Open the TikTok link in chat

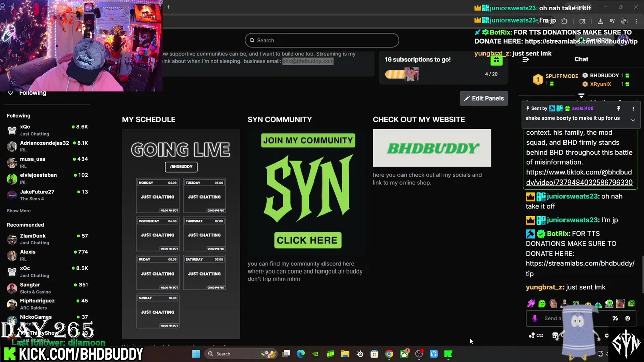[x=579, y=177]
